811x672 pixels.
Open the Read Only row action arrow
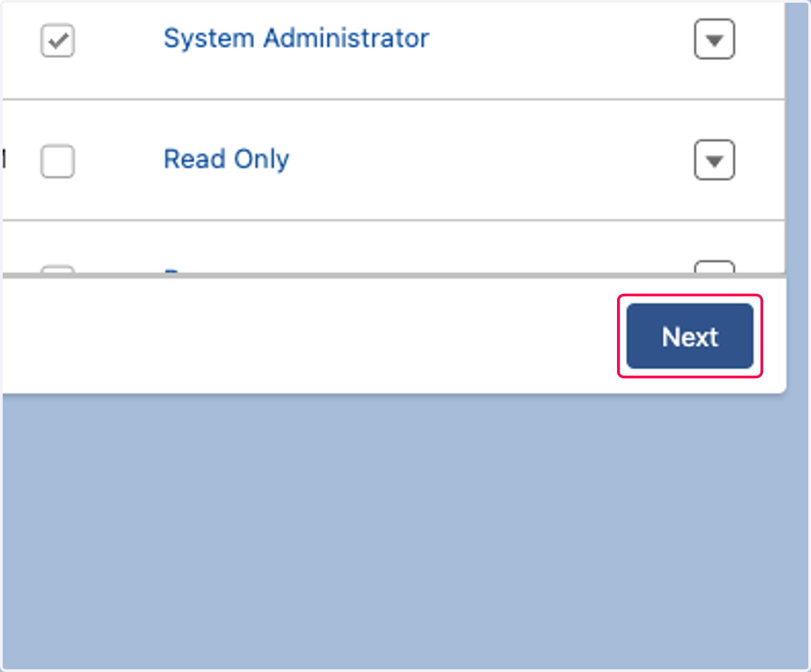714,160
